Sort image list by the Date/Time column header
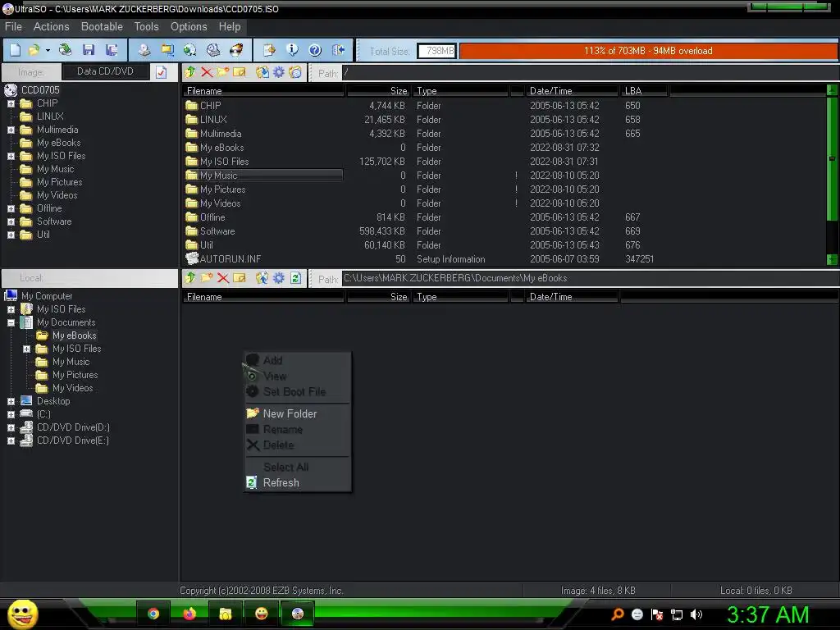The height and width of the screenshot is (630, 840). [x=572, y=91]
